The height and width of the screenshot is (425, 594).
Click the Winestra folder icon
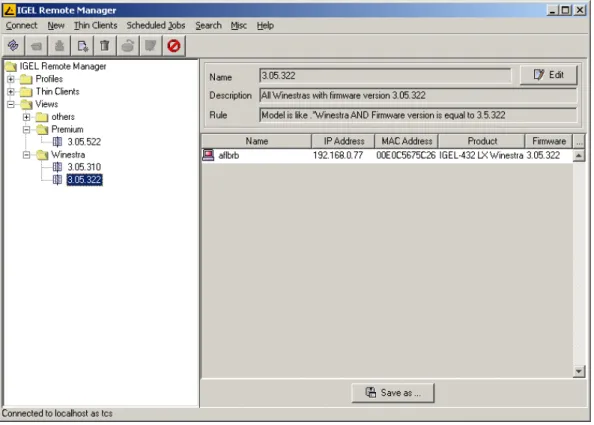(42, 155)
